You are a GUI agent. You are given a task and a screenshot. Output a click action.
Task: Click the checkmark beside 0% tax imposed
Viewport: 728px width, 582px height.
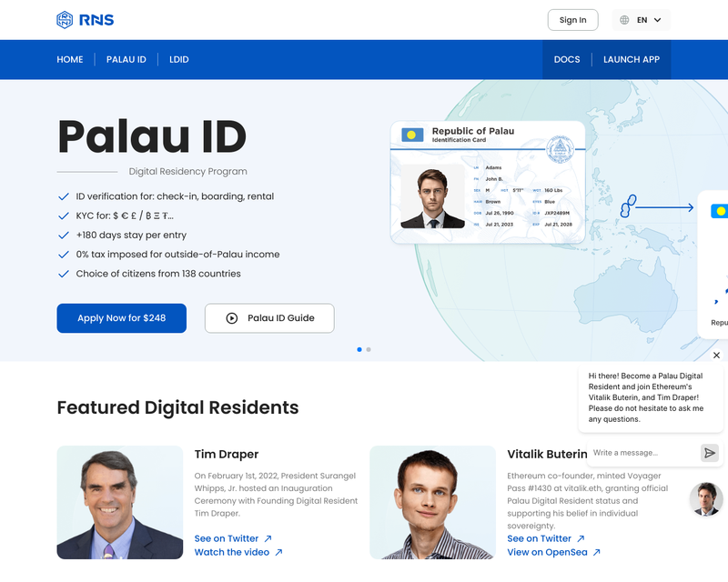point(64,255)
